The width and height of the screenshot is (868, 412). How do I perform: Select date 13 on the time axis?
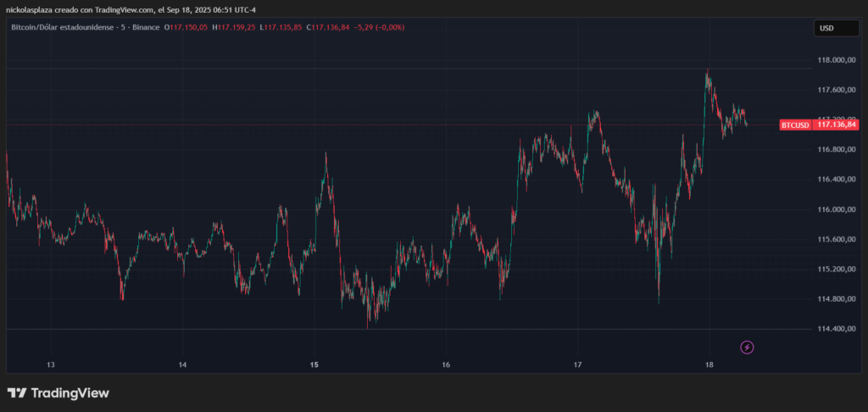pyautogui.click(x=51, y=365)
